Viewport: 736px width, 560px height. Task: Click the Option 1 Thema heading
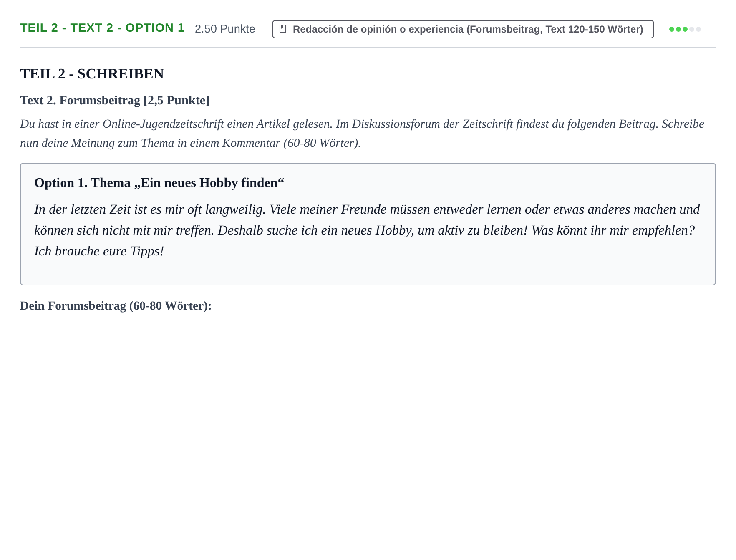click(x=159, y=183)
